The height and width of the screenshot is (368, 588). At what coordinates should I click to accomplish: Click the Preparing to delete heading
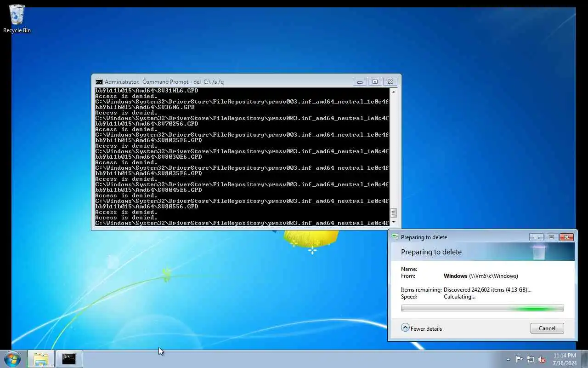431,252
